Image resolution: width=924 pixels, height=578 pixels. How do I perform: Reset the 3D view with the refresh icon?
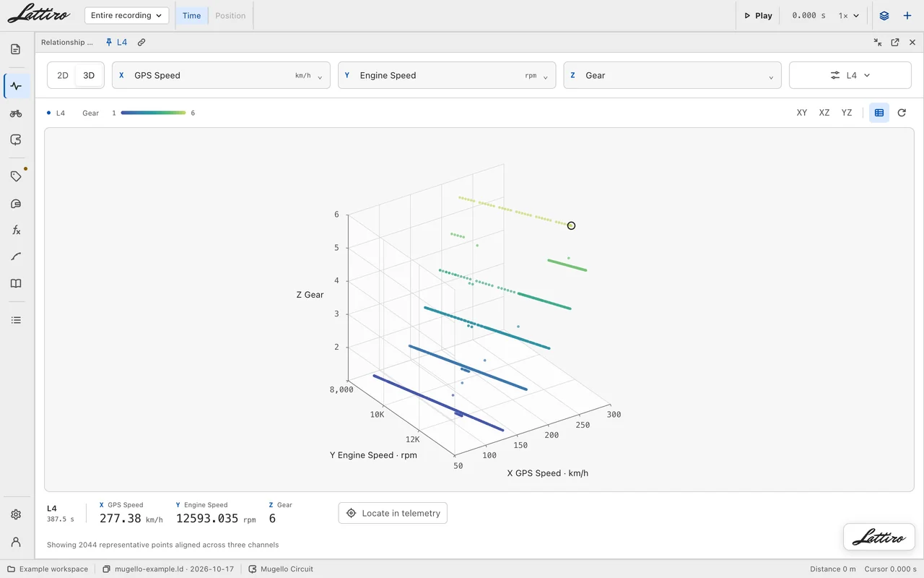[902, 113]
